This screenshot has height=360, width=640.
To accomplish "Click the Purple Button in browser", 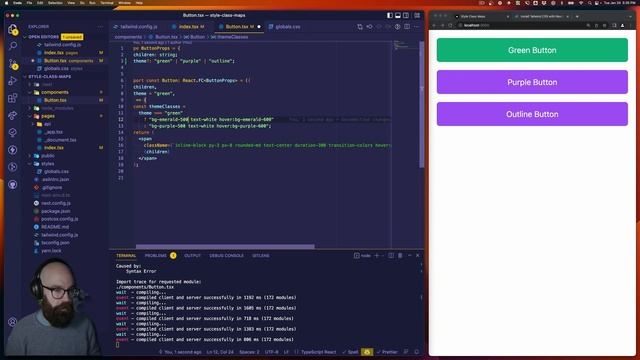I will 532,82.
